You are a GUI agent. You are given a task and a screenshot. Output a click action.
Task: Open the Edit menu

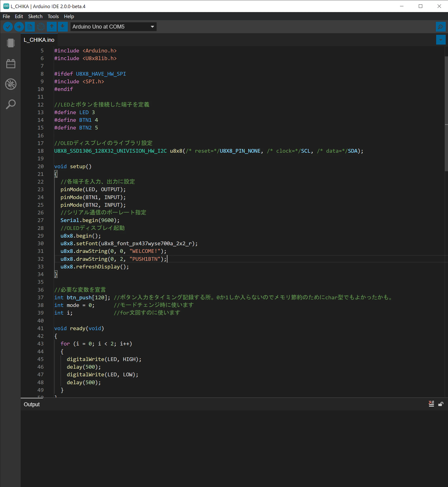19,16
